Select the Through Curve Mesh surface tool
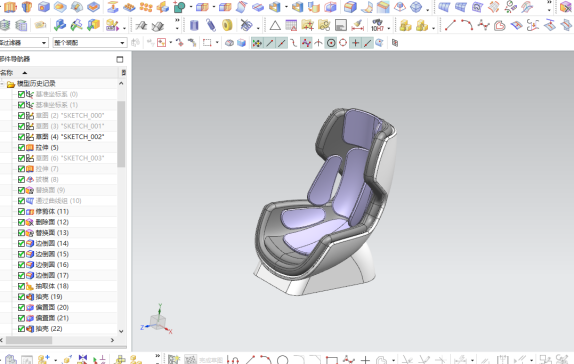The height and width of the screenshot is (364, 574). point(461,7)
